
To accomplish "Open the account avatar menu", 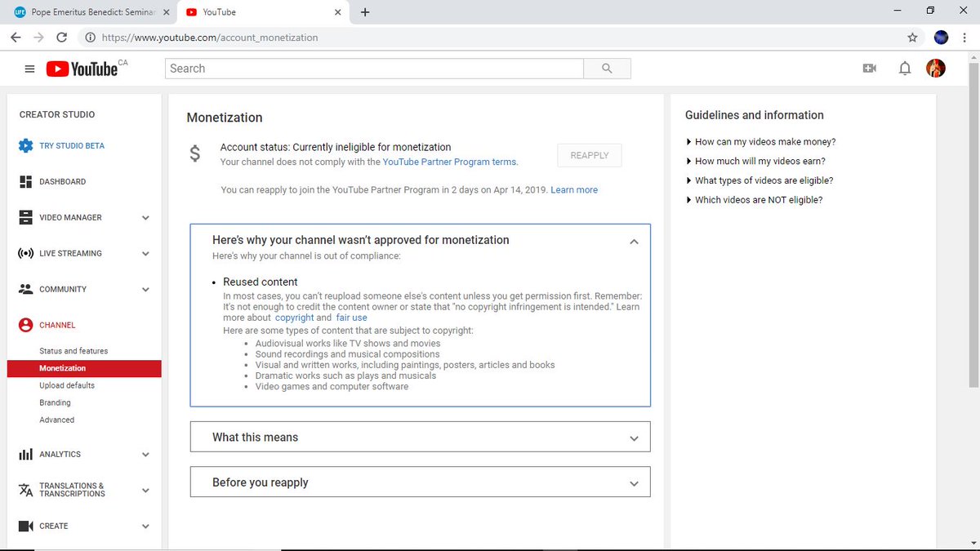I will [936, 69].
